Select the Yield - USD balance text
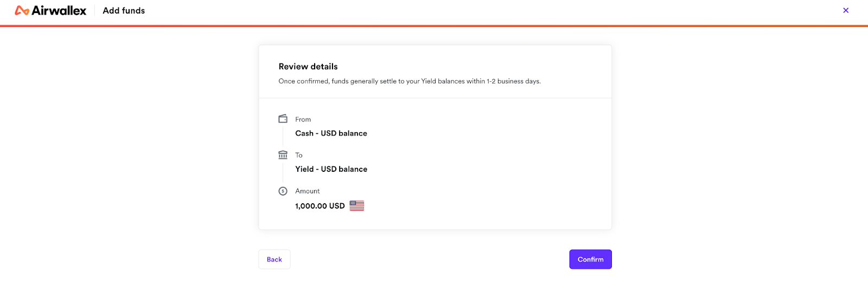Image resolution: width=868 pixels, height=298 pixels. click(x=331, y=169)
